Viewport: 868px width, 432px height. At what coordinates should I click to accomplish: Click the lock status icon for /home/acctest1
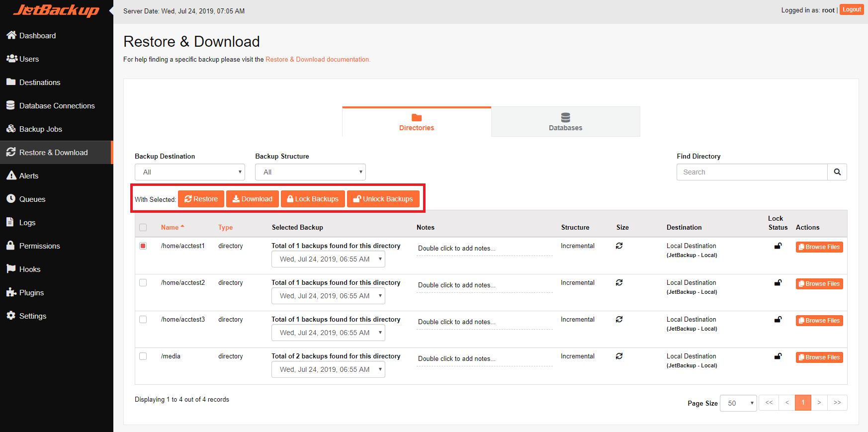coord(778,246)
